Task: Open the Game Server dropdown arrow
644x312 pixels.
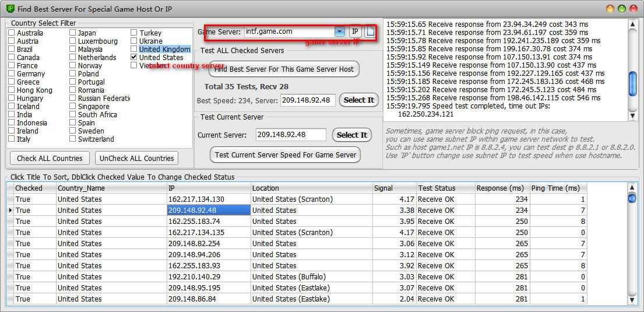Action: tap(340, 31)
